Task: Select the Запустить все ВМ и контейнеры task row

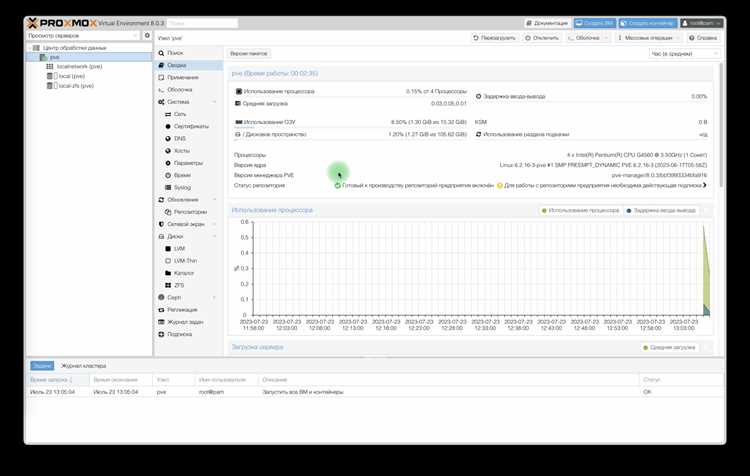Action: 375,392
